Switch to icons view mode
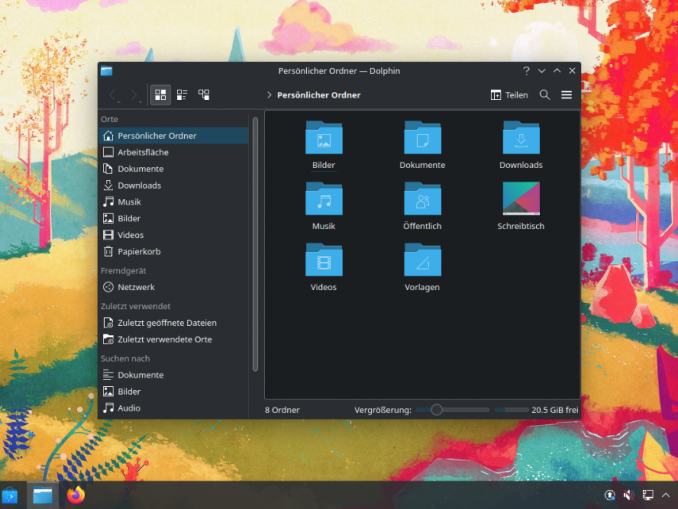The image size is (678, 509). (160, 95)
